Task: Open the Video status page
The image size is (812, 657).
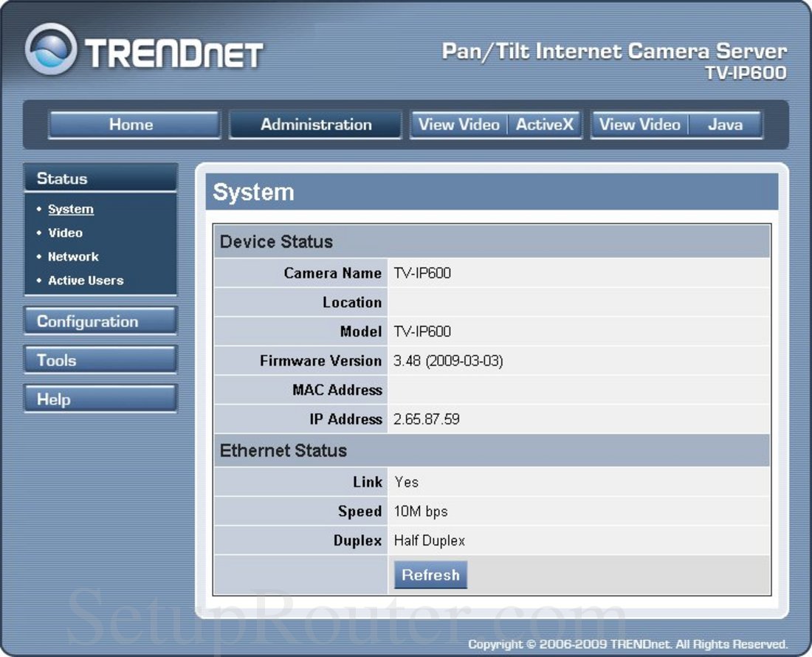Action: click(65, 233)
